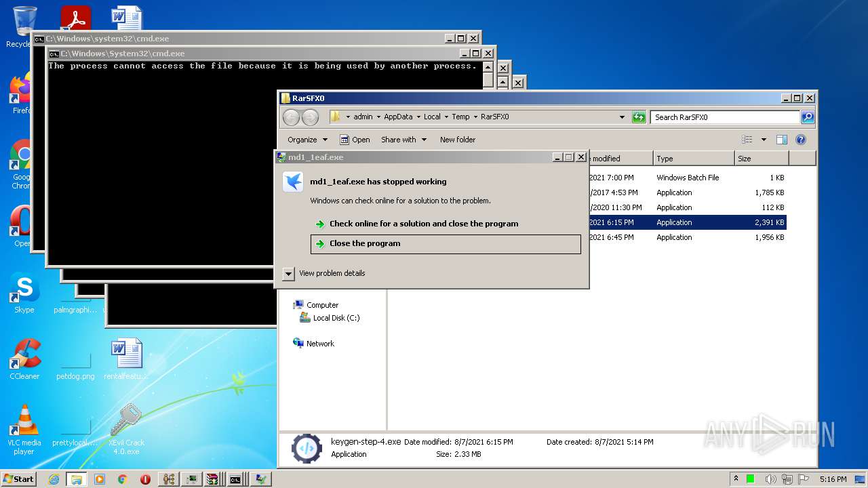
Task: Open Windows Media Player from taskbar
Action: point(100,479)
